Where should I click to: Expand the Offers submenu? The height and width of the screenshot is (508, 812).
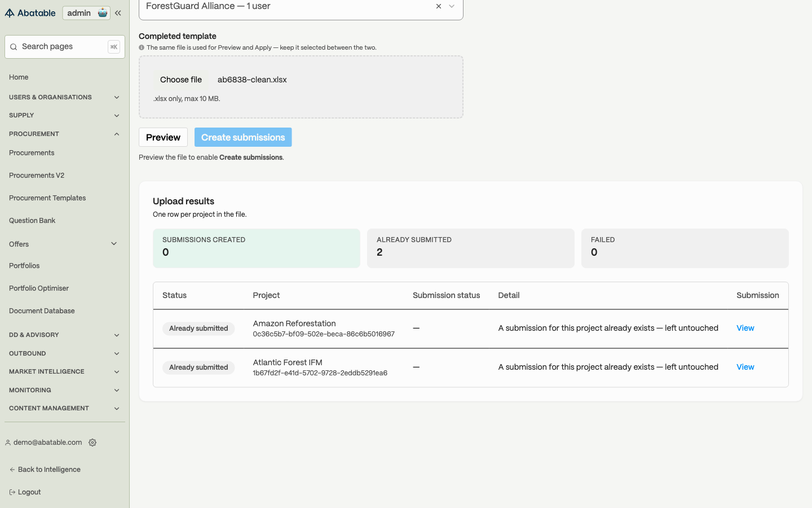[65, 244]
